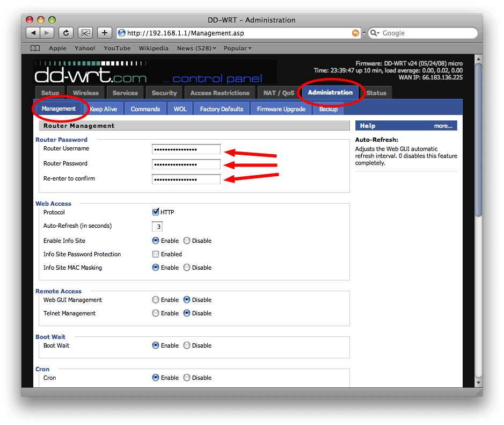
Task: Open the Firmware Upgrade sub-tab
Action: coord(281,109)
